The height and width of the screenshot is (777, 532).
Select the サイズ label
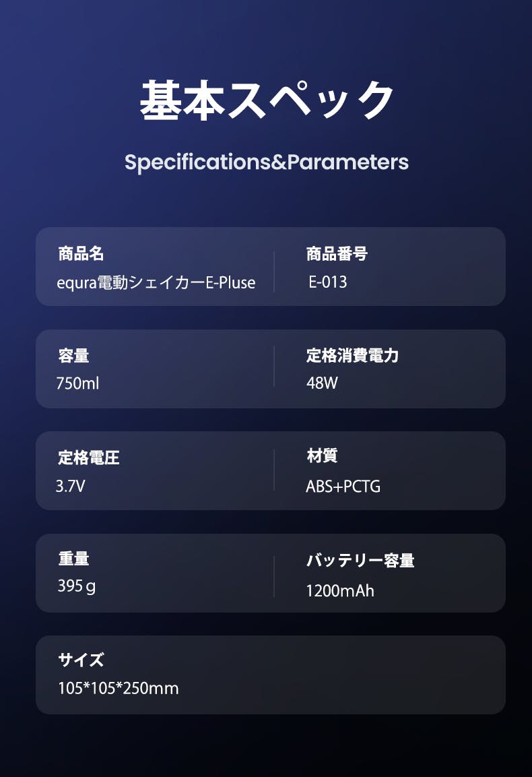(81, 660)
